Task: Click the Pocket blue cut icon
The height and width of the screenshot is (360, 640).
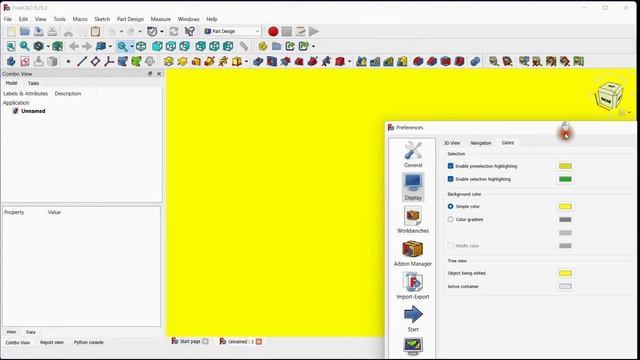Action: pyautogui.click(x=258, y=62)
